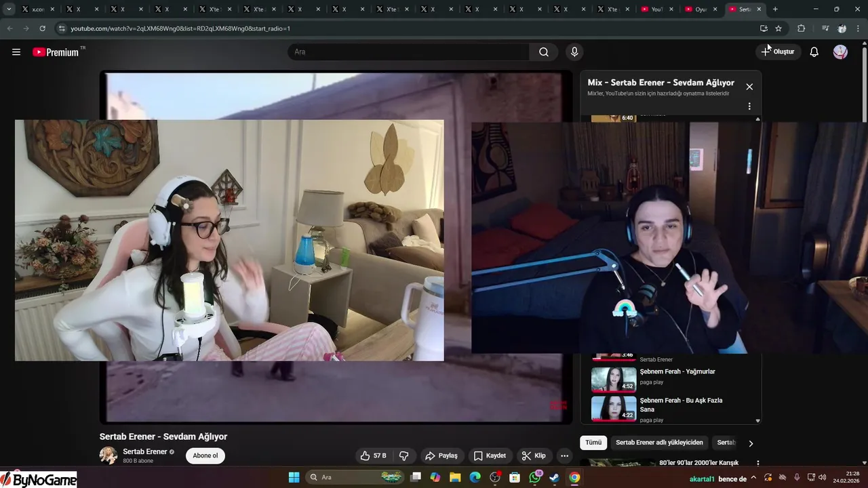
Task: Create a clip with Klip button
Action: coord(534,455)
